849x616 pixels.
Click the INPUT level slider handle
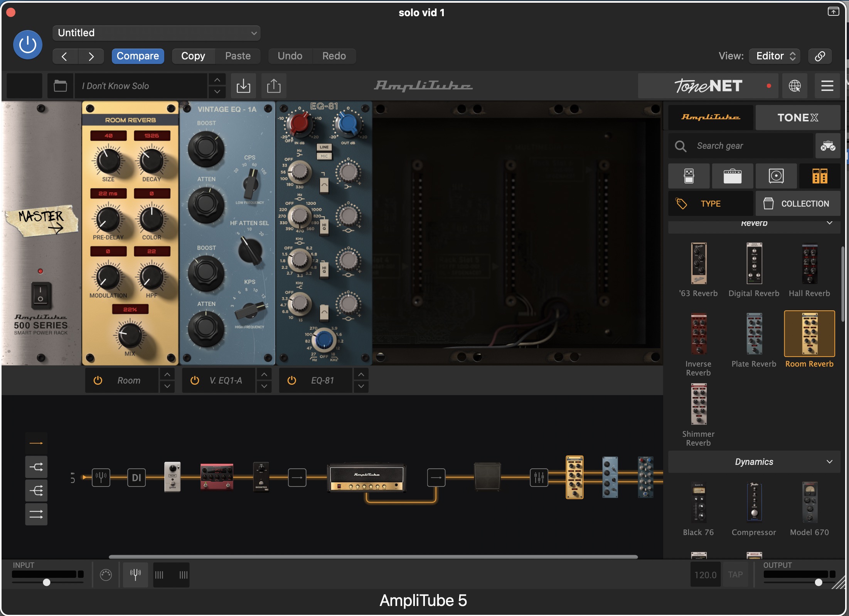pyautogui.click(x=47, y=582)
